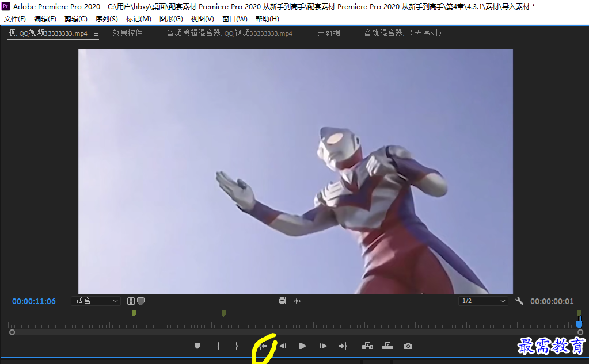Click the second marker on the ruler
Image resolution: width=589 pixels, height=364 pixels.
pos(223,313)
